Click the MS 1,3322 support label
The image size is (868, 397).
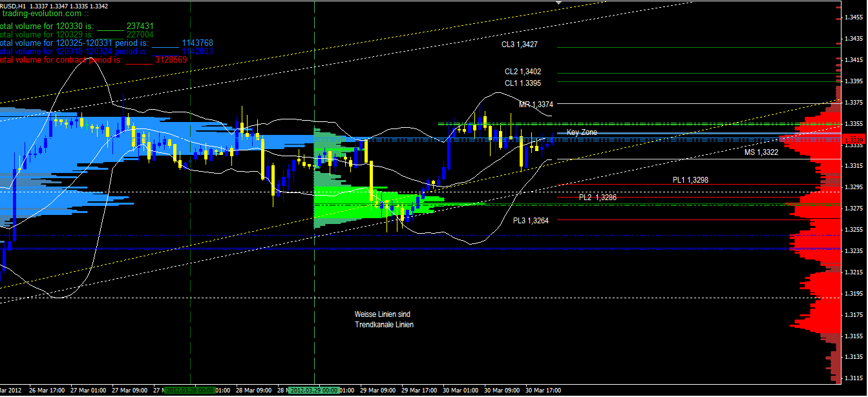tap(762, 153)
